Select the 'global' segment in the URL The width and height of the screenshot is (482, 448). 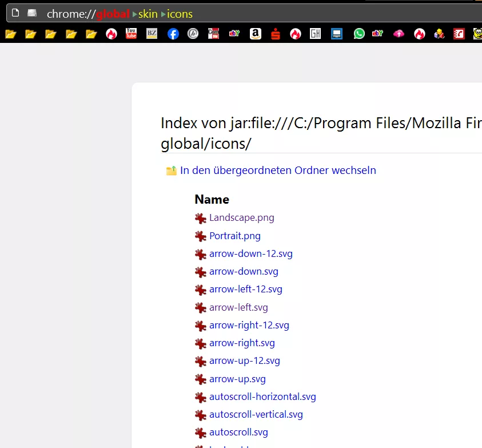pos(113,14)
